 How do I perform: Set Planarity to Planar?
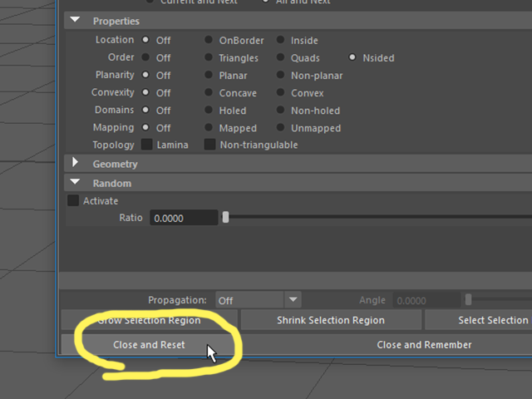pos(209,74)
